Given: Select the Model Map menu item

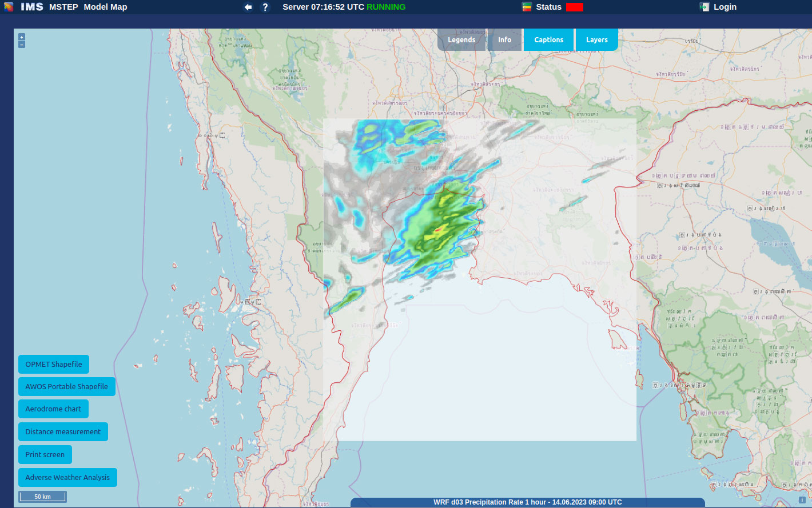Looking at the screenshot, I should click(x=105, y=7).
